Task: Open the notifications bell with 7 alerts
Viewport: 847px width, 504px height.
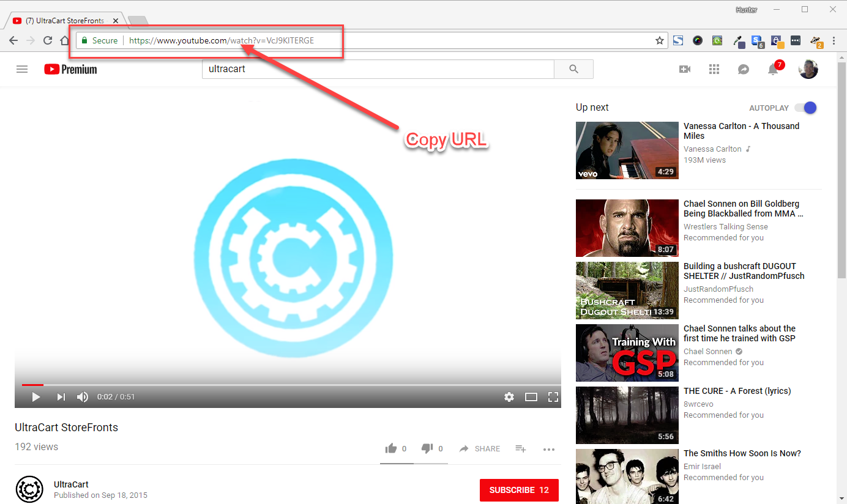Action: (x=774, y=69)
